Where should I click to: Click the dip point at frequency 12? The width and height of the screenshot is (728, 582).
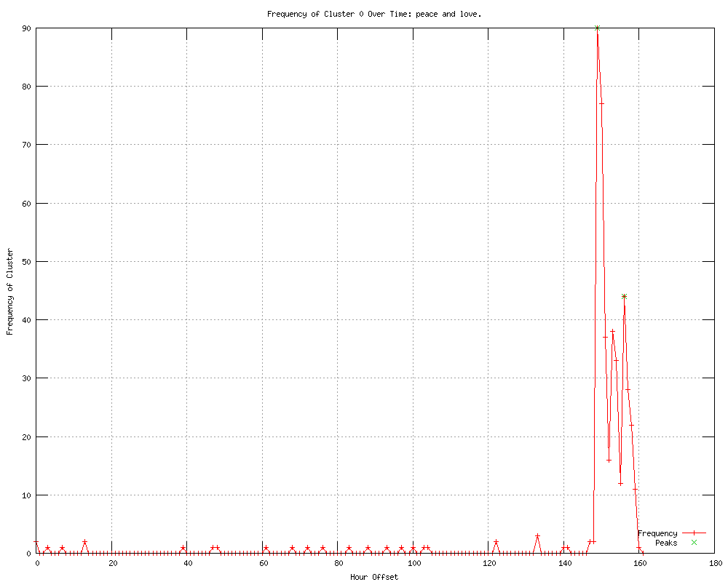[620, 483]
